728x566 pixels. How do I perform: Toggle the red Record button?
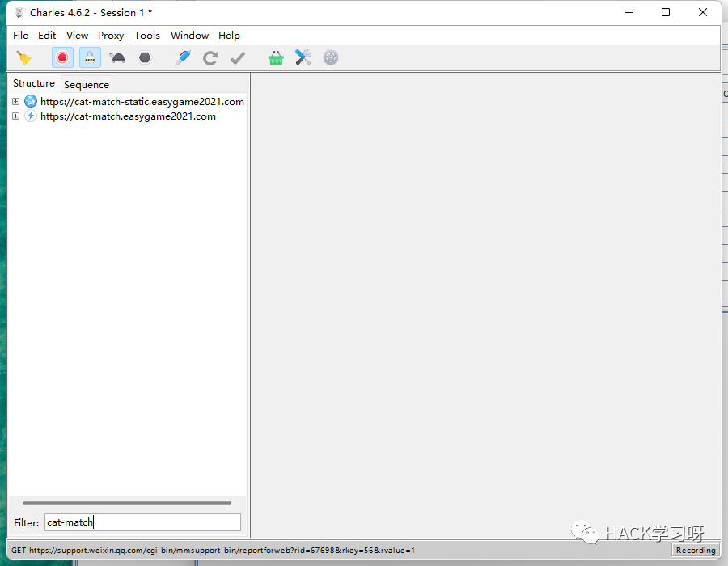click(62, 58)
